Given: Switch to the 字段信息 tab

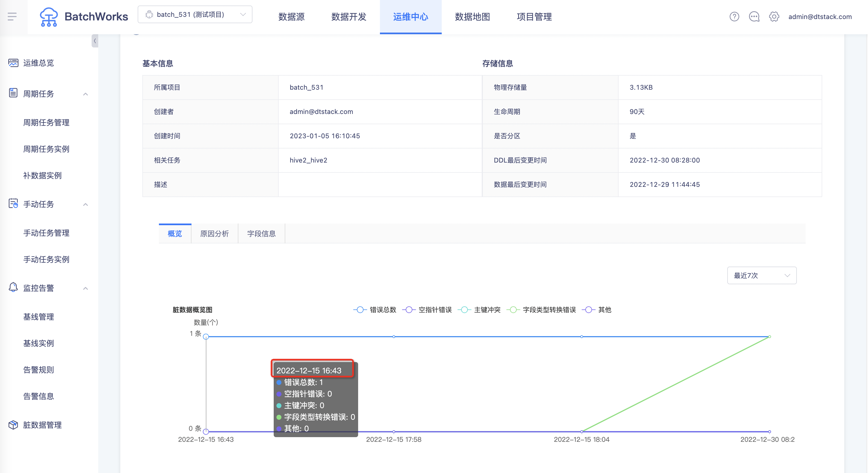Looking at the screenshot, I should (x=262, y=234).
